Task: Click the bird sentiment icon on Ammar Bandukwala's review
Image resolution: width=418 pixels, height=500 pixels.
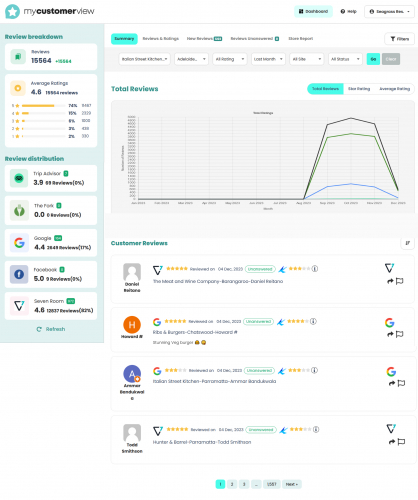Action: [282, 371]
